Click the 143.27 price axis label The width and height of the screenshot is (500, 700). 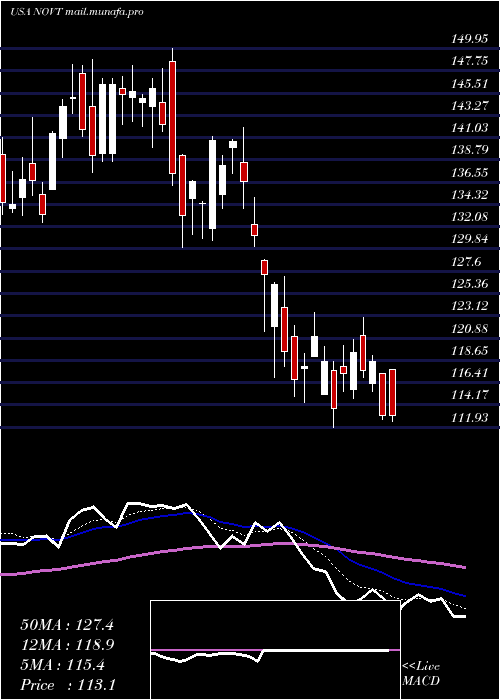point(469,106)
